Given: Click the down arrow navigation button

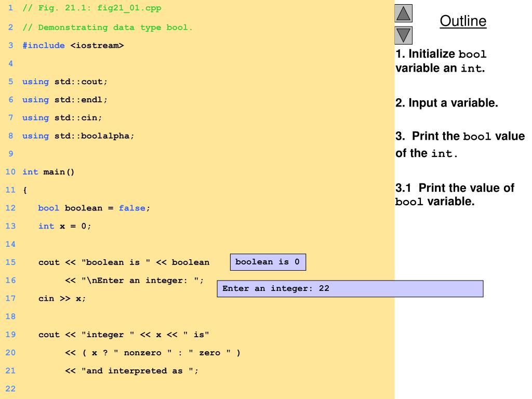Looking at the screenshot, I should click(x=403, y=35).
